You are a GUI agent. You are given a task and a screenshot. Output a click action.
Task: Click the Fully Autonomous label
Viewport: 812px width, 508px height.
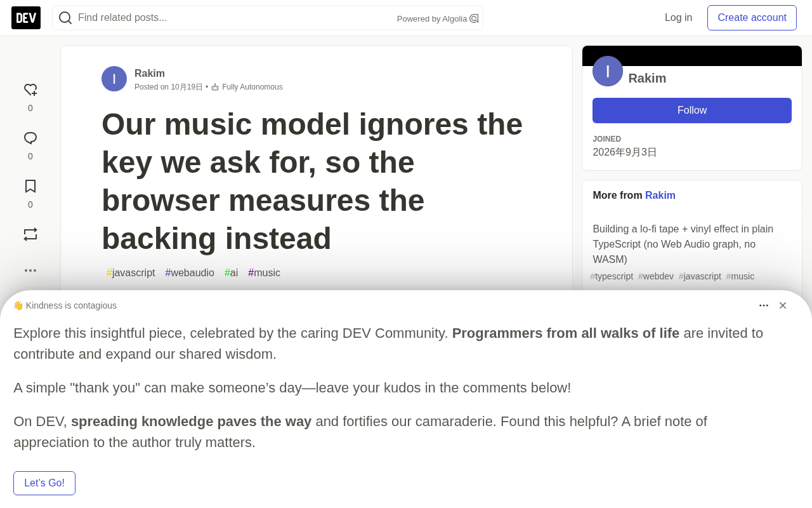click(252, 87)
